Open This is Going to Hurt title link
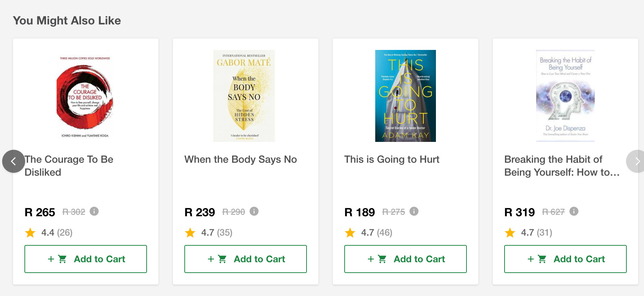This screenshot has height=296, width=644. [392, 159]
